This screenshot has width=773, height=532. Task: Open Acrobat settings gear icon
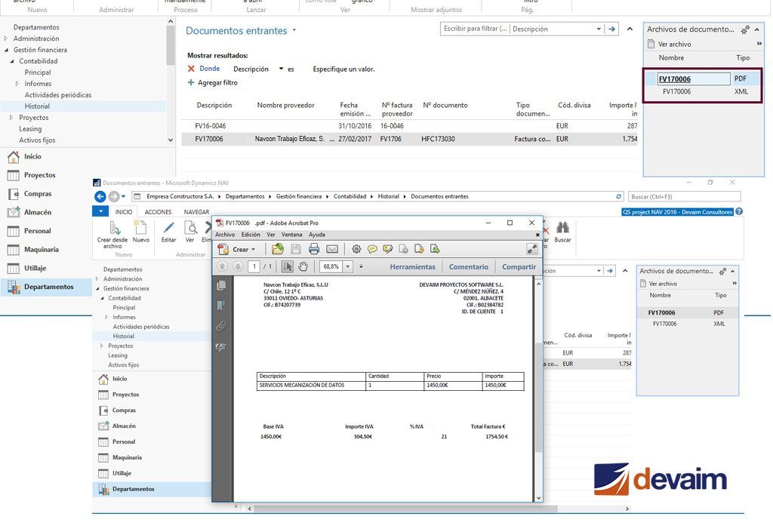(x=356, y=249)
